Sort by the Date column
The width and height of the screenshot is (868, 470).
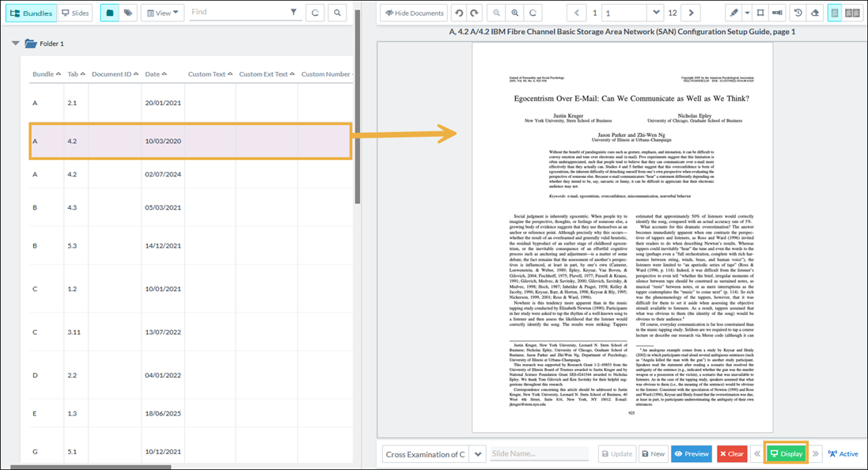click(156, 74)
